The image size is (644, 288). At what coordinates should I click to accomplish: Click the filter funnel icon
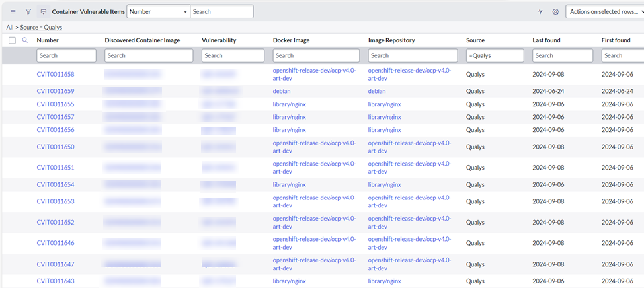pos(28,12)
